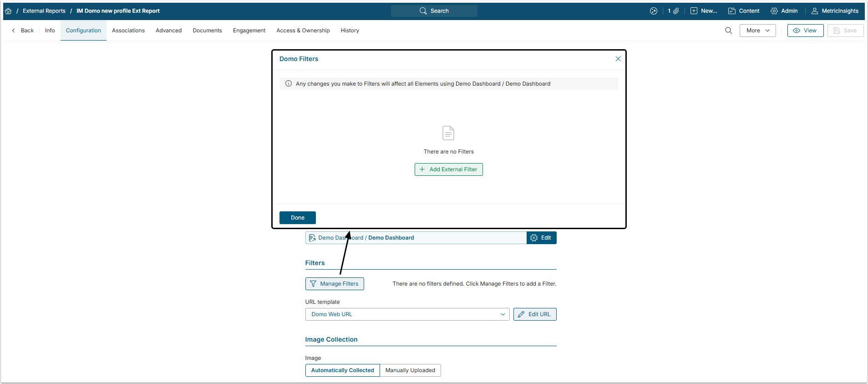Click the Save button
This screenshot has width=868, height=384.
845,31
